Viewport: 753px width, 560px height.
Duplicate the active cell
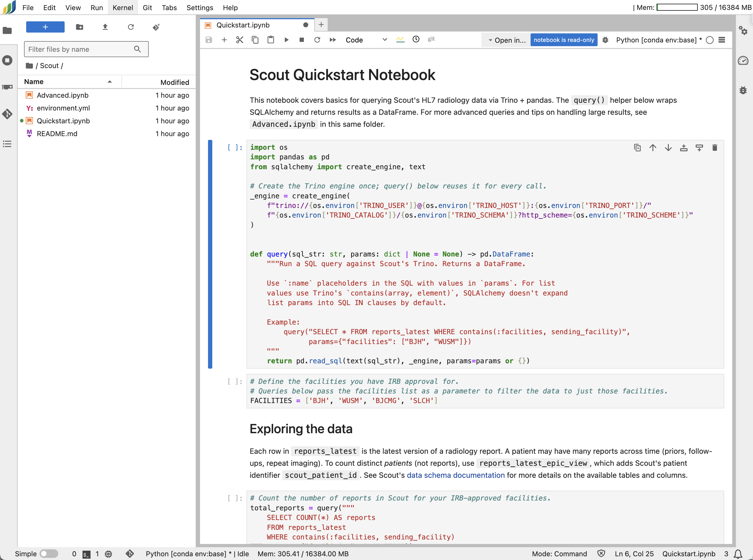637,148
